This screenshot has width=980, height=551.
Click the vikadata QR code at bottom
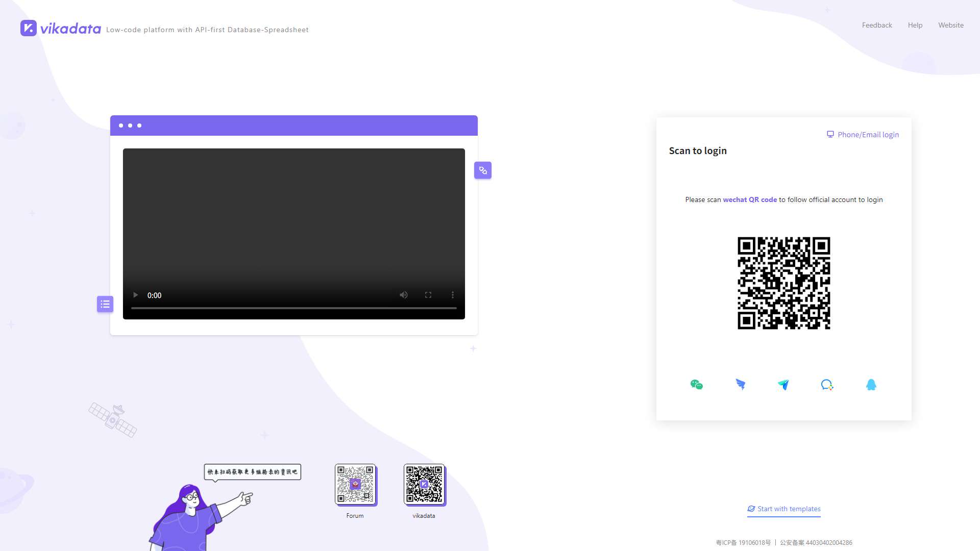[424, 484]
